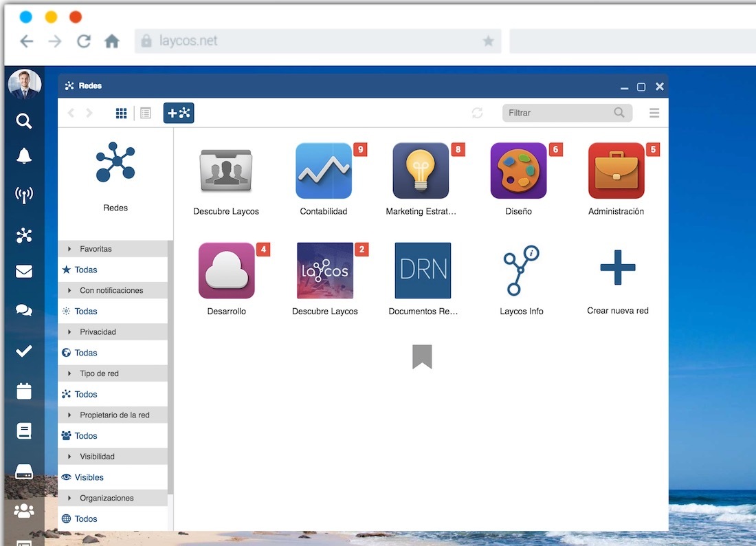Click the Laycos Info network icon
Image resolution: width=756 pixels, height=546 pixels.
click(x=521, y=270)
